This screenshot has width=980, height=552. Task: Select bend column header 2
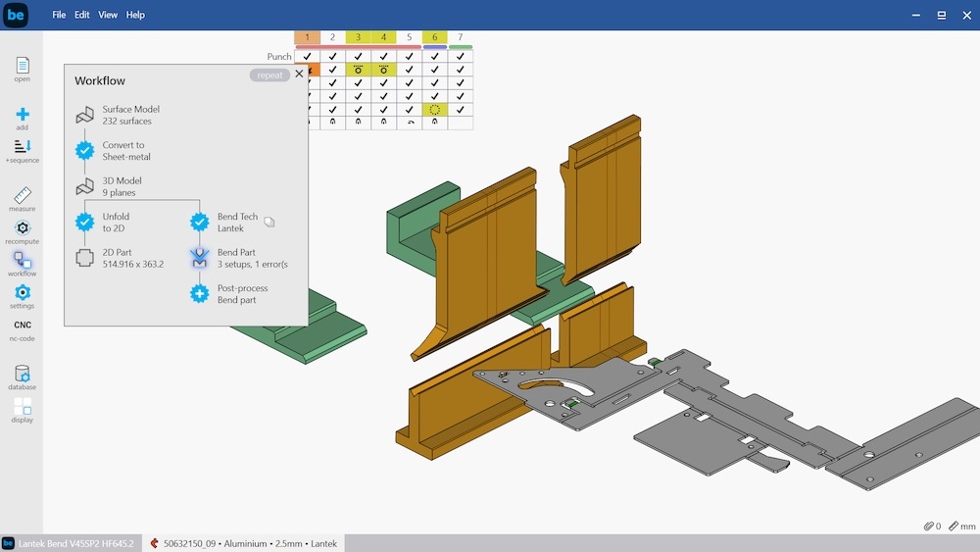(332, 37)
